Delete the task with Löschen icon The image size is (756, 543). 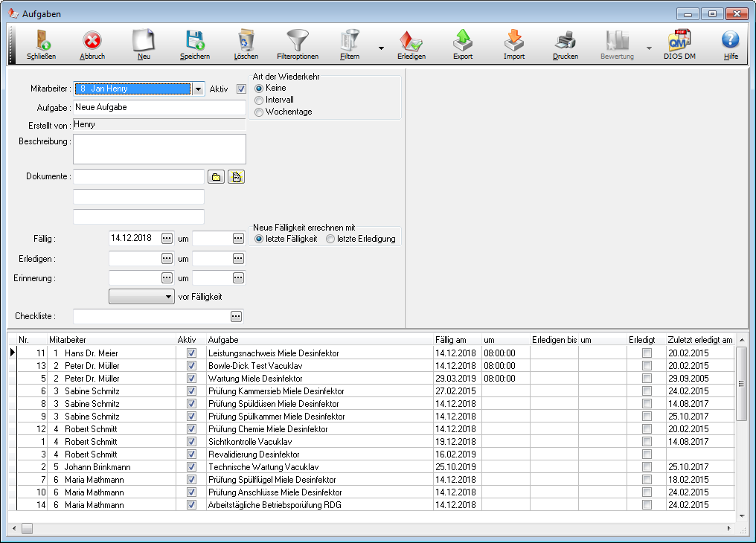(246, 41)
